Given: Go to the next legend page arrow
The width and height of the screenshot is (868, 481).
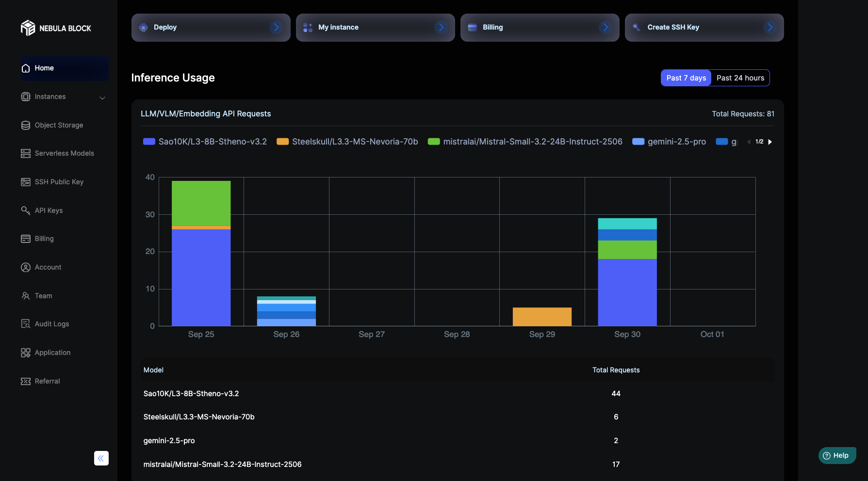Looking at the screenshot, I should click(770, 142).
